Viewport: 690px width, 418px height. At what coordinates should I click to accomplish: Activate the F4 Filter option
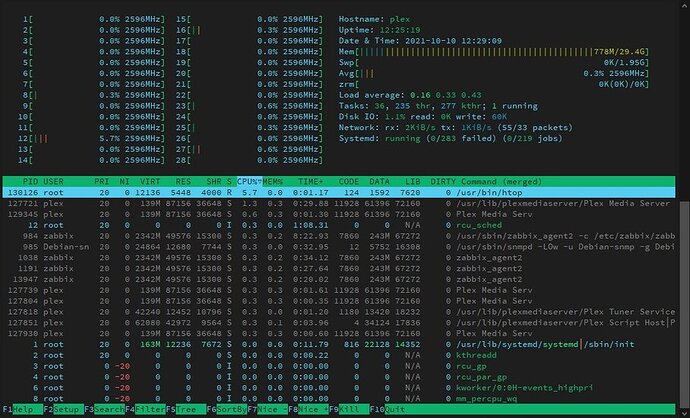146,409
